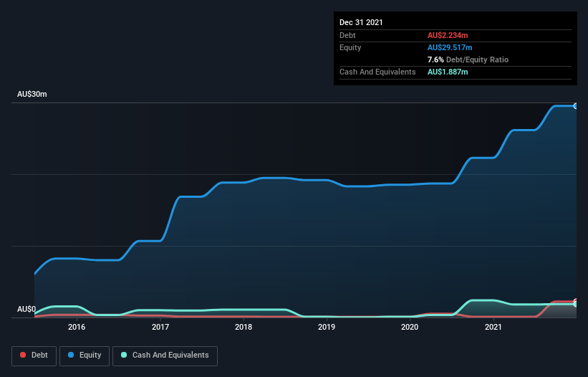
Task: Click the Cash And Equivalents end data point
Action: pyautogui.click(x=575, y=304)
